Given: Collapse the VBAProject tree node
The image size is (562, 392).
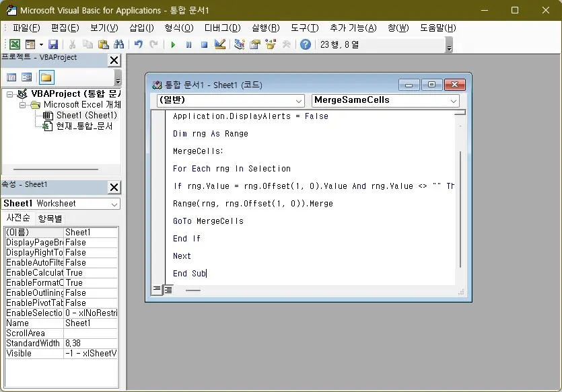Looking at the screenshot, I should pos(9,94).
